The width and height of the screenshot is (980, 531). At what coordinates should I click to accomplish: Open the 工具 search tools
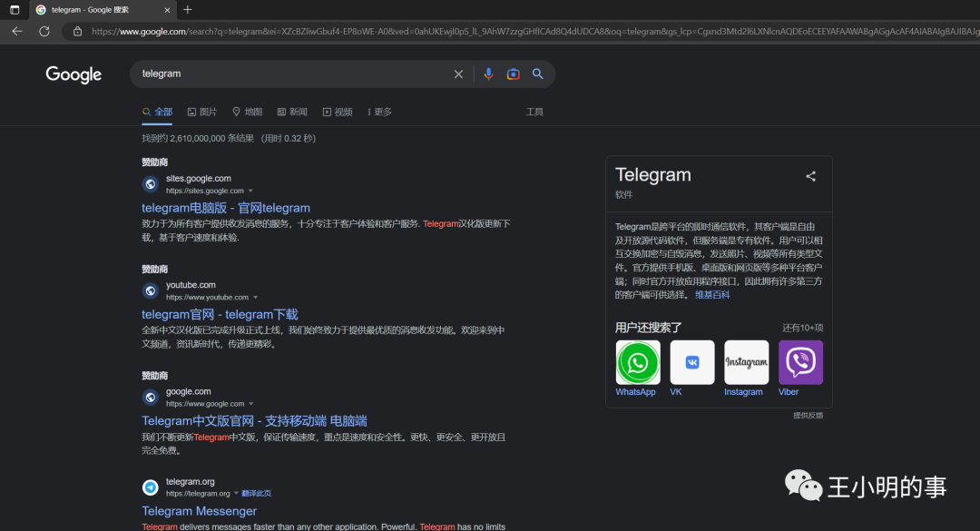click(x=534, y=112)
